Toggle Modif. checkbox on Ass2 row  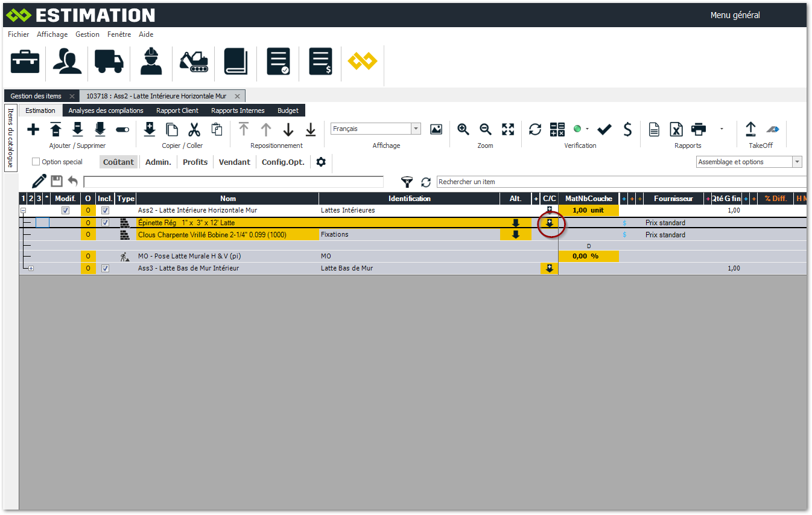point(66,211)
